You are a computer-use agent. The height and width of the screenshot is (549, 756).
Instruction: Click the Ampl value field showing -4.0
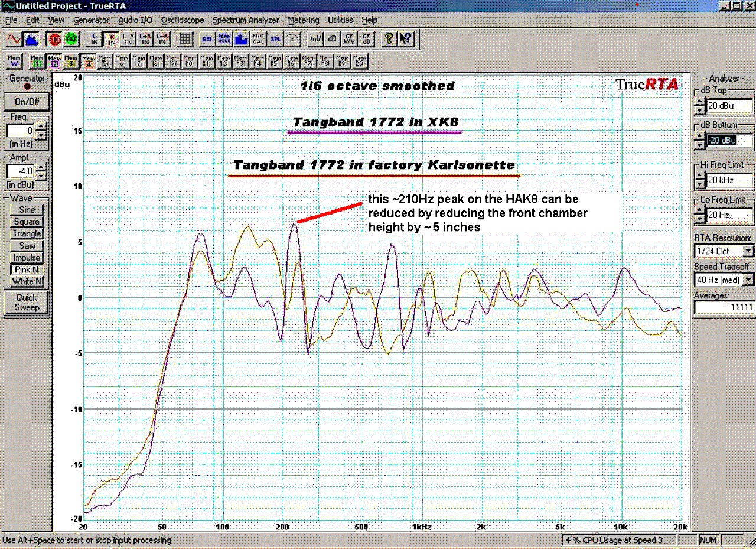(21, 173)
